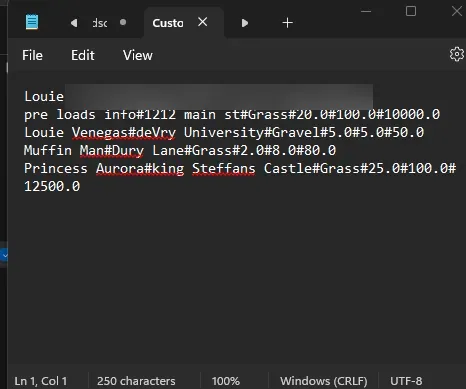Click the underlined word Aurora#king
This screenshot has width=466, height=389.
(140, 168)
